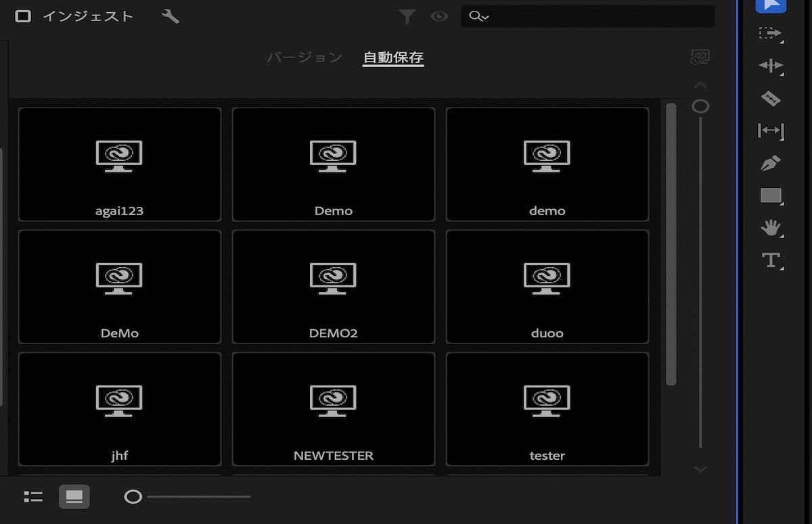Enable the インジェスト checkbox
The height and width of the screenshot is (524, 812).
pos(24,14)
